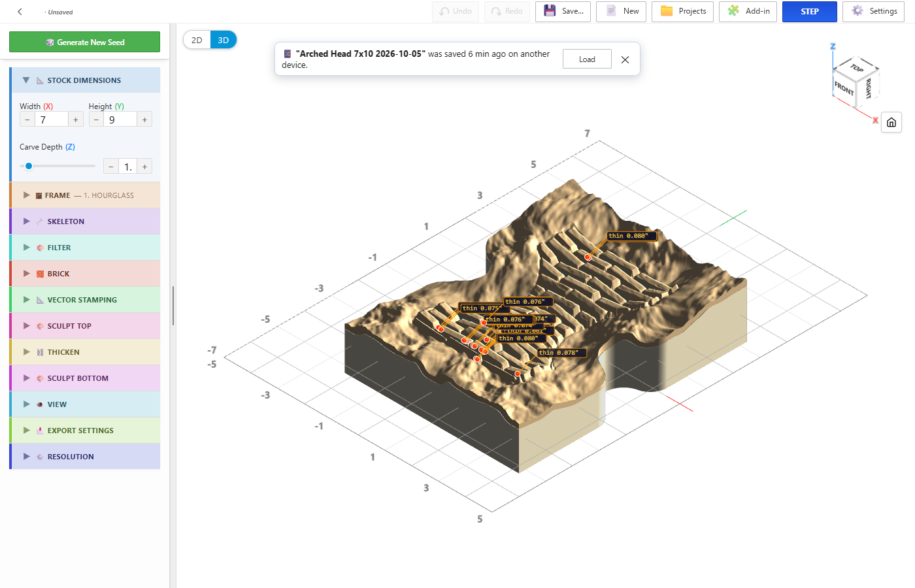Viewport: 915px width, 588px height.
Task: Click the dice icon on Generate New Seed
Action: (50, 42)
